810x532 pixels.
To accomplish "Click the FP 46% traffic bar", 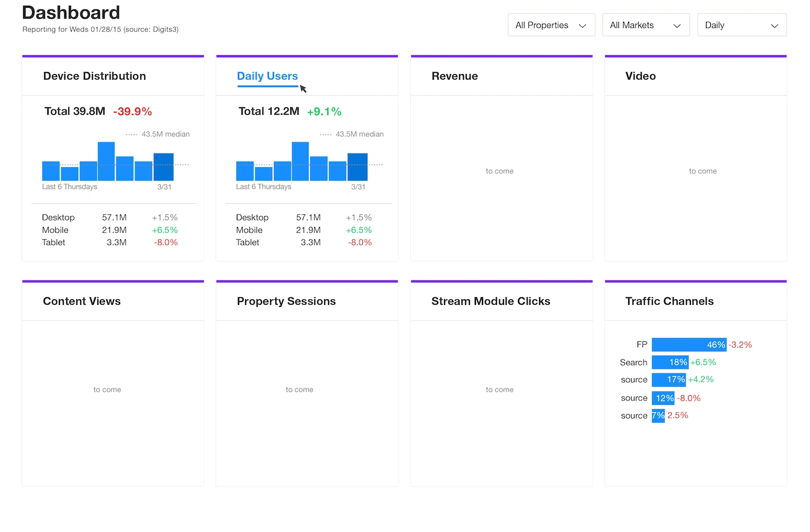I will (689, 345).
